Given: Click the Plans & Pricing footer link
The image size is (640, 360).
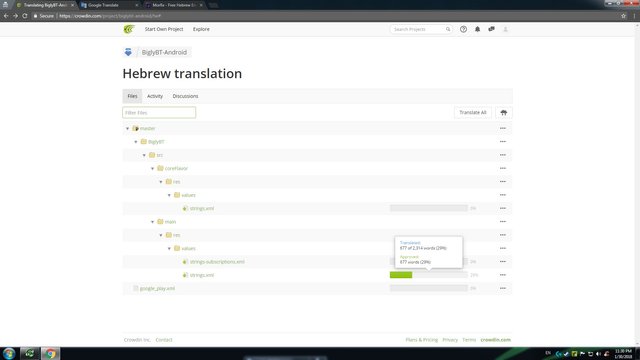Looking at the screenshot, I should (421, 340).
